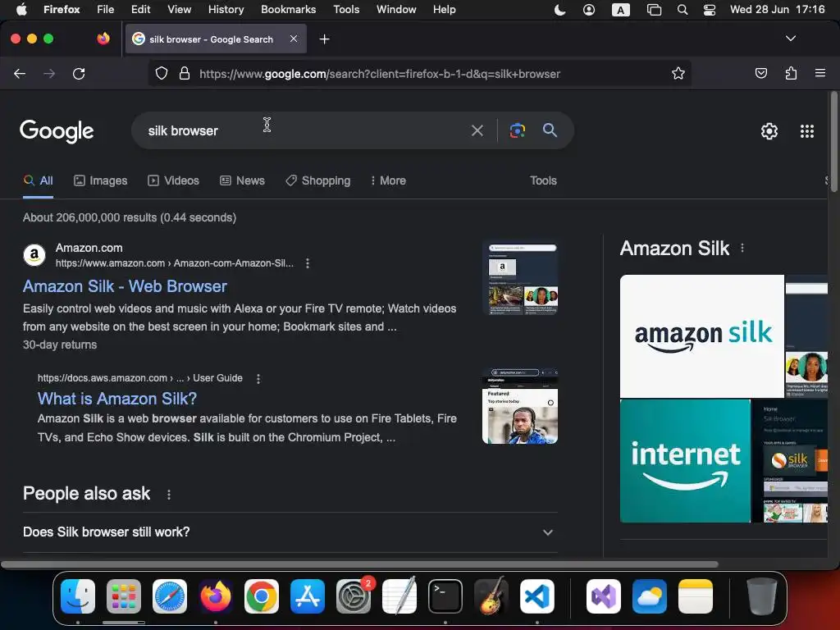The width and height of the screenshot is (840, 630).
Task: Open options menu for Amazon.com result
Action: coord(308,263)
